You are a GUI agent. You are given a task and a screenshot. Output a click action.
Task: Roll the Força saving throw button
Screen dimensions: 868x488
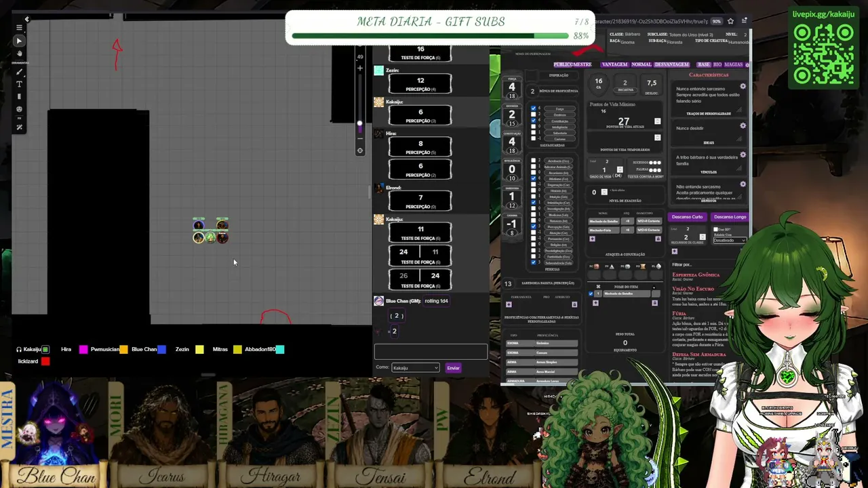point(559,108)
